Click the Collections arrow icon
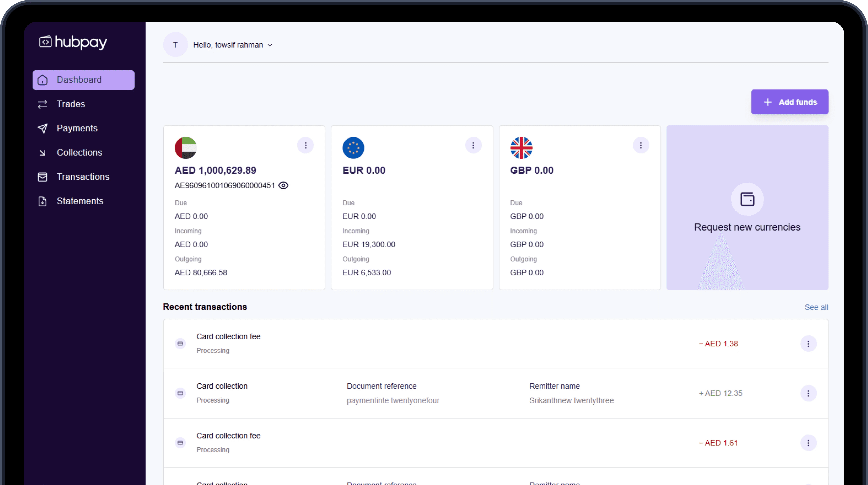The height and width of the screenshot is (485, 868). click(42, 153)
